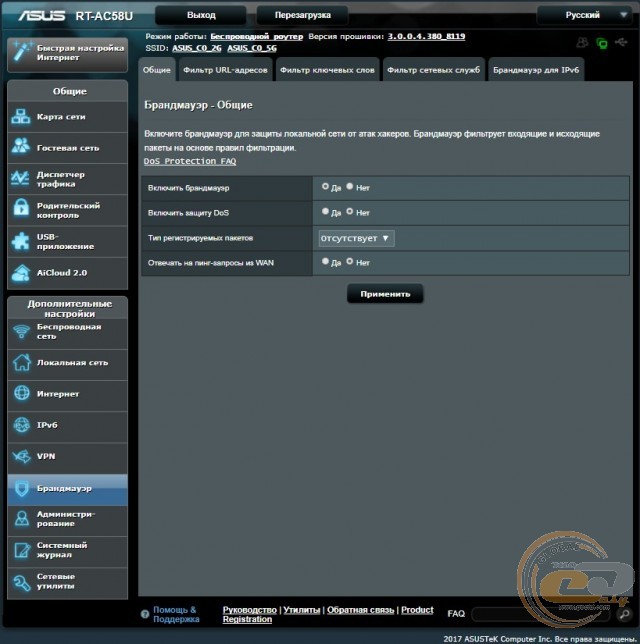Open the Обратная связь feedback link
This screenshot has height=644, width=640.
click(361, 610)
